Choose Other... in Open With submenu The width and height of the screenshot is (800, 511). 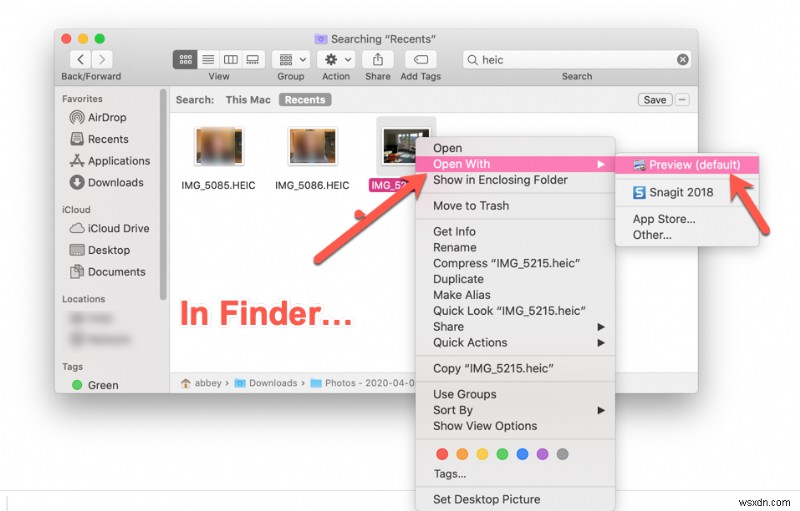[x=687, y=235]
